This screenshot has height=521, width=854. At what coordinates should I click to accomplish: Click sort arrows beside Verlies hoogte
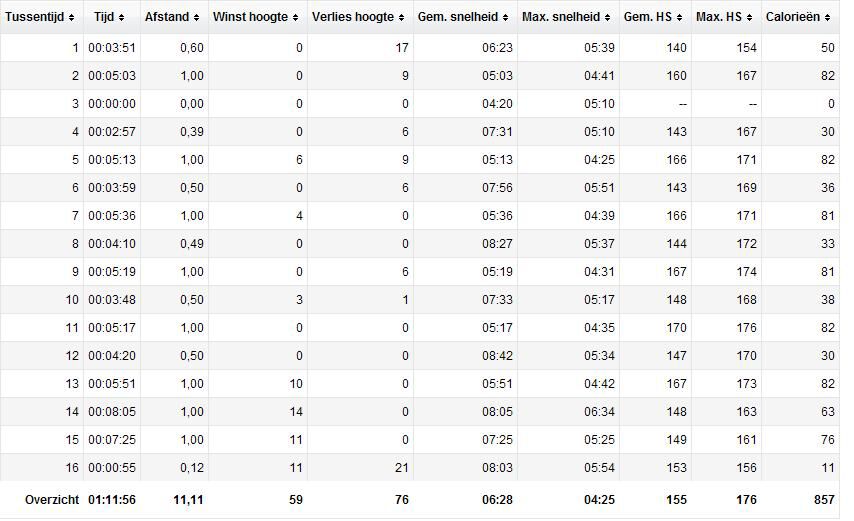401,17
